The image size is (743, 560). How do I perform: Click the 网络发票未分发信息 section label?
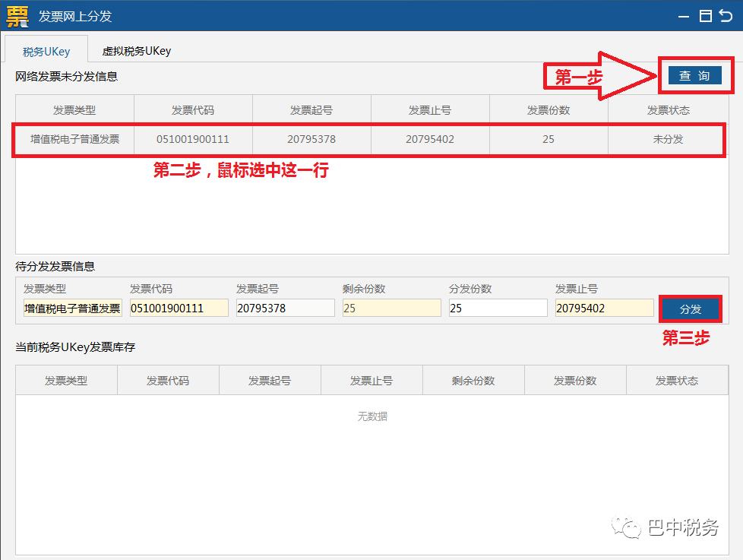[66, 76]
